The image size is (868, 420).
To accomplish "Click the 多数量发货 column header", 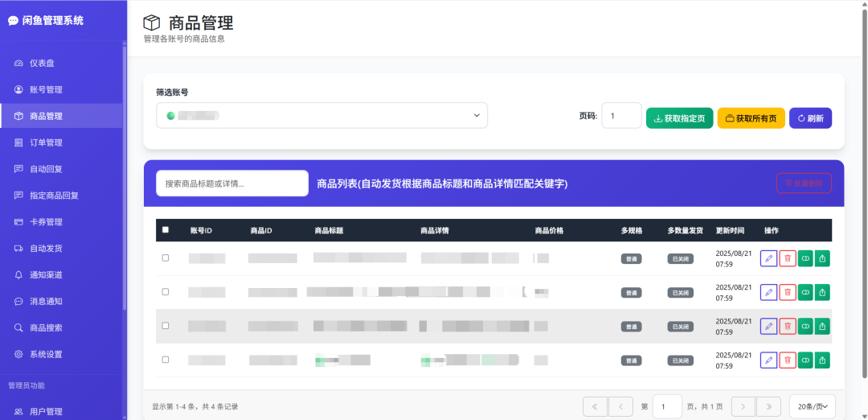I will pyautogui.click(x=686, y=230).
